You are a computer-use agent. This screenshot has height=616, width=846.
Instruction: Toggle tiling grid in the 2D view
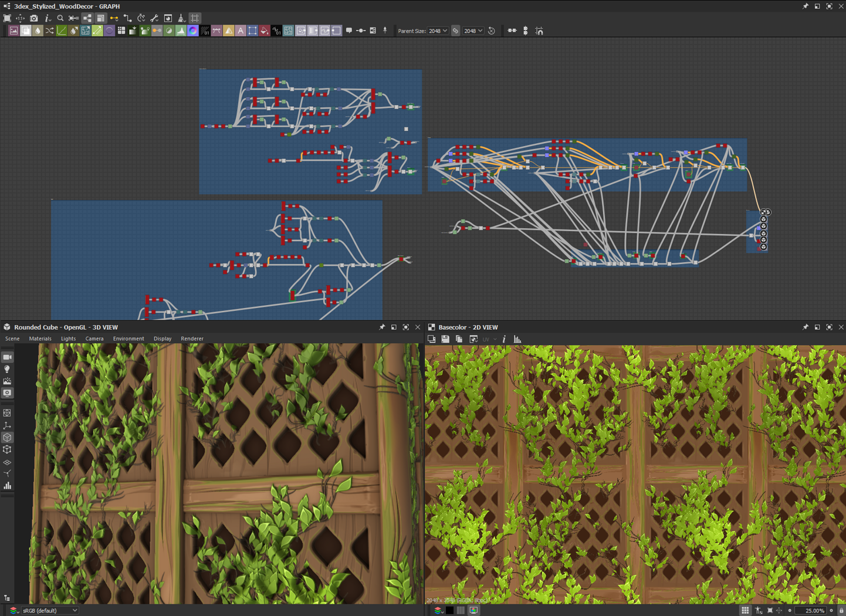pyautogui.click(x=745, y=610)
